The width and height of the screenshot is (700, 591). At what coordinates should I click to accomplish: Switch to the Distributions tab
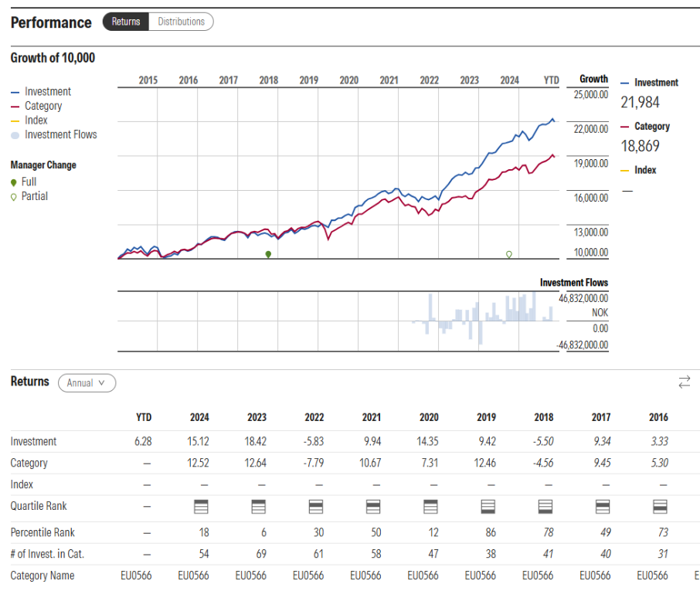pos(182,22)
